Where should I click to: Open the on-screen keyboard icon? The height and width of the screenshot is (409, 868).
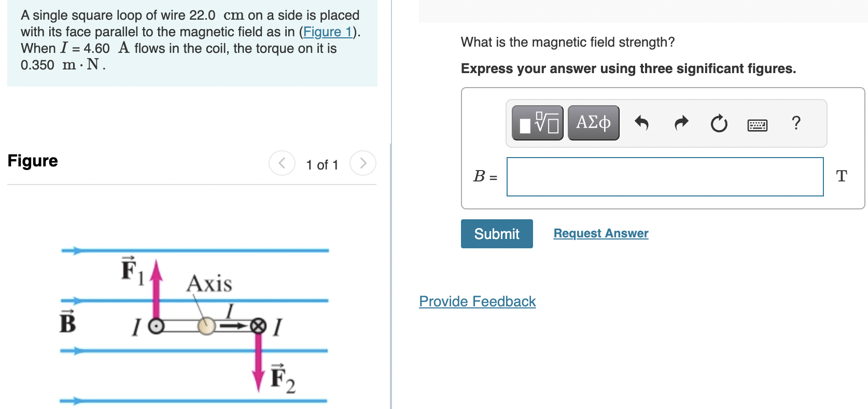coord(758,125)
